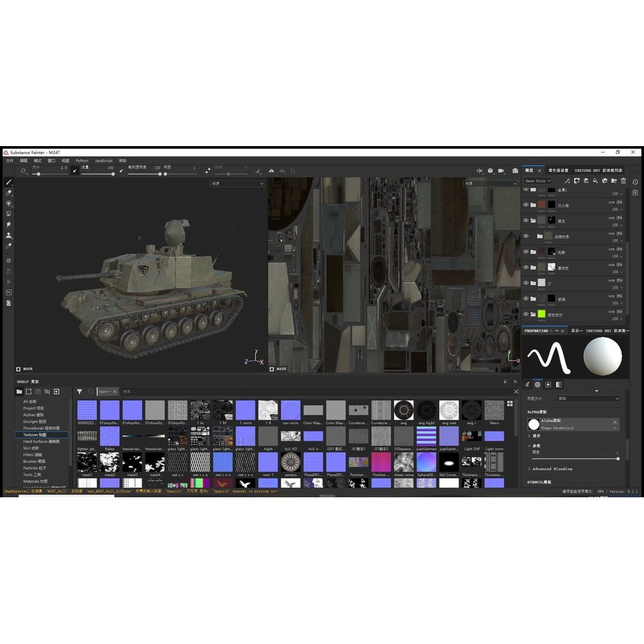Open the viewport display mode cube icon
Screen dimensions: 644x644
[490, 171]
